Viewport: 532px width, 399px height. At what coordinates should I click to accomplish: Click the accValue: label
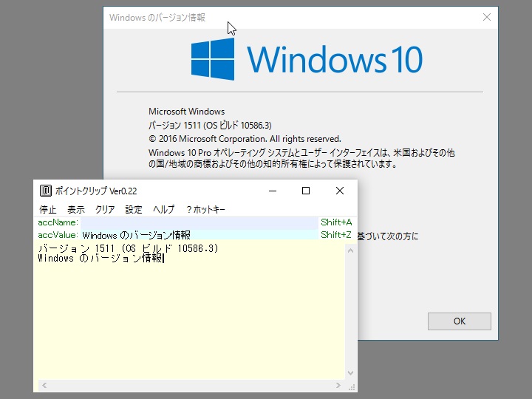pos(58,234)
